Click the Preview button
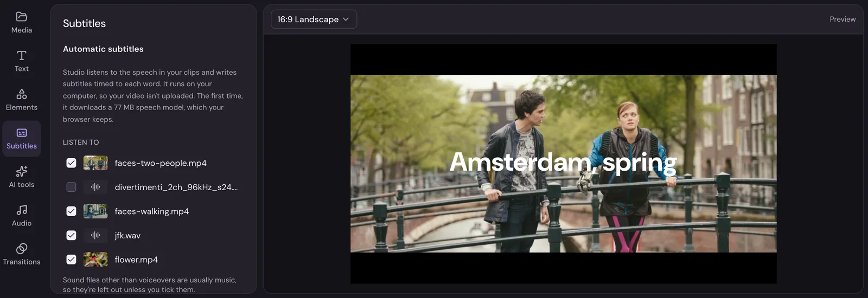868x298 pixels. tap(843, 19)
